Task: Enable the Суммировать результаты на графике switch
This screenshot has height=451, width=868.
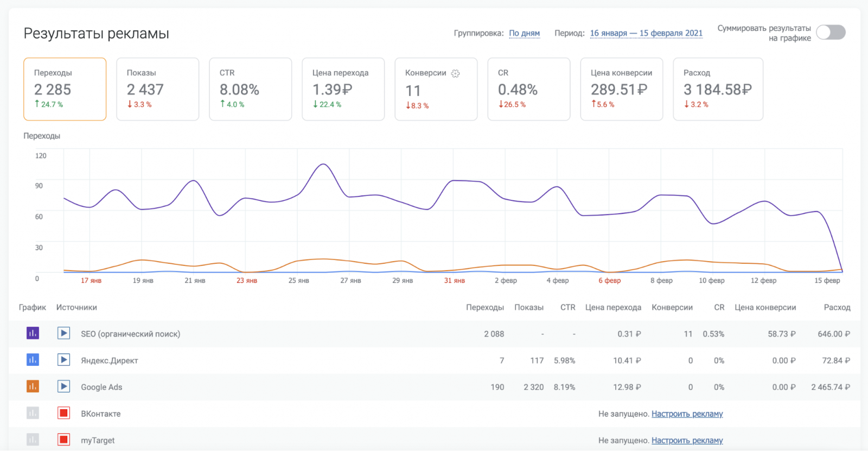Action: coord(831,33)
